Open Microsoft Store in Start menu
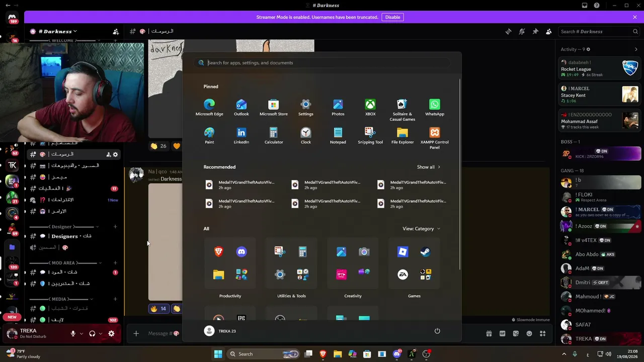Screen dimensions: 644x362 point(274,108)
